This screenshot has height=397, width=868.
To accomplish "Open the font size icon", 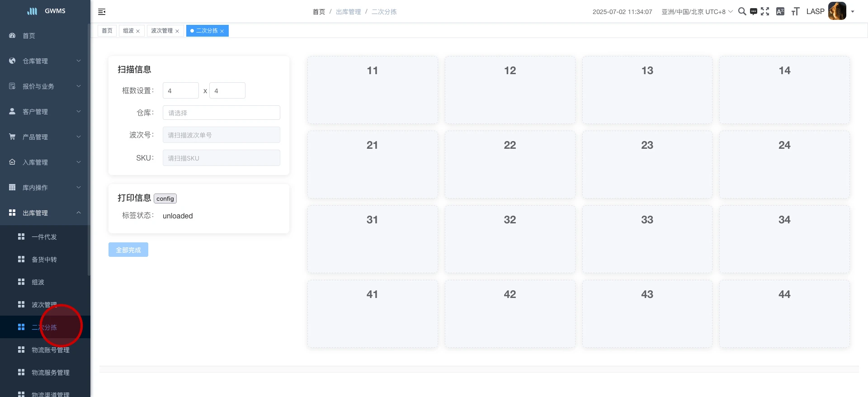I will click(x=795, y=11).
